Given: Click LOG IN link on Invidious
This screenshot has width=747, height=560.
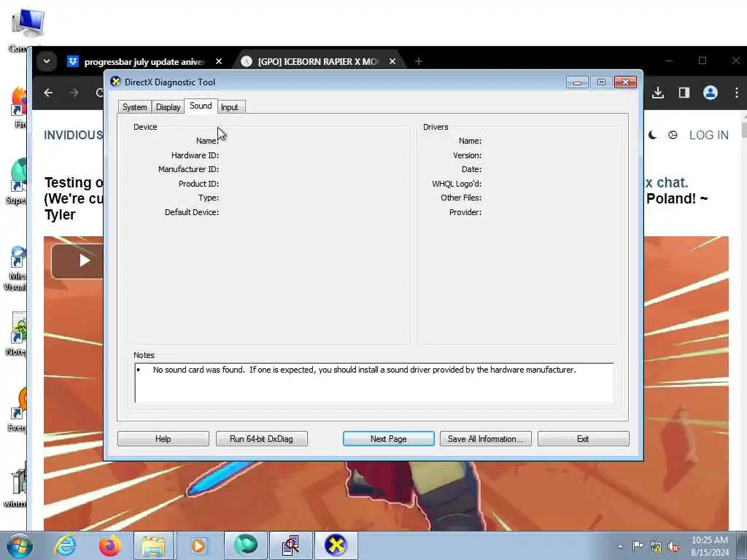Looking at the screenshot, I should [x=709, y=135].
